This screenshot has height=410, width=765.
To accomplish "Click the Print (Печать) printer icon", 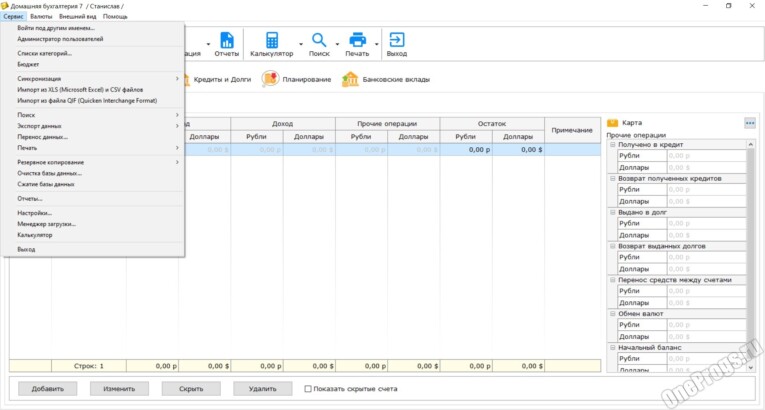I will (x=358, y=40).
